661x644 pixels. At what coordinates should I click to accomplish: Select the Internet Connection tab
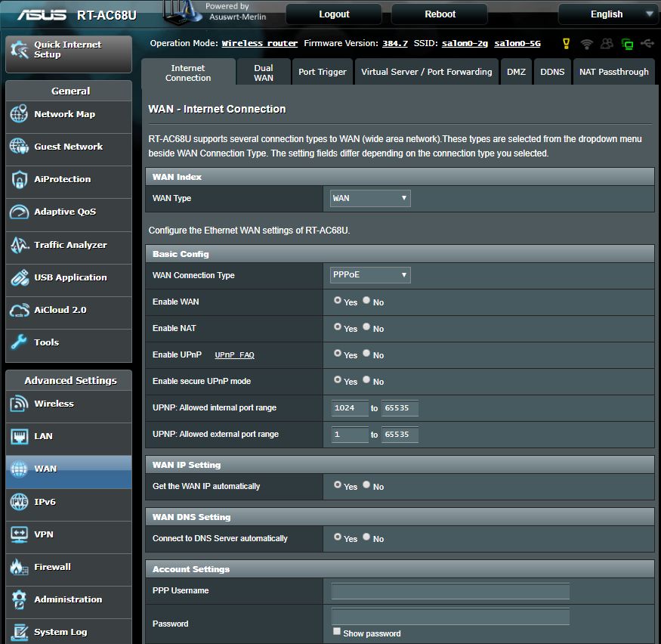(188, 73)
